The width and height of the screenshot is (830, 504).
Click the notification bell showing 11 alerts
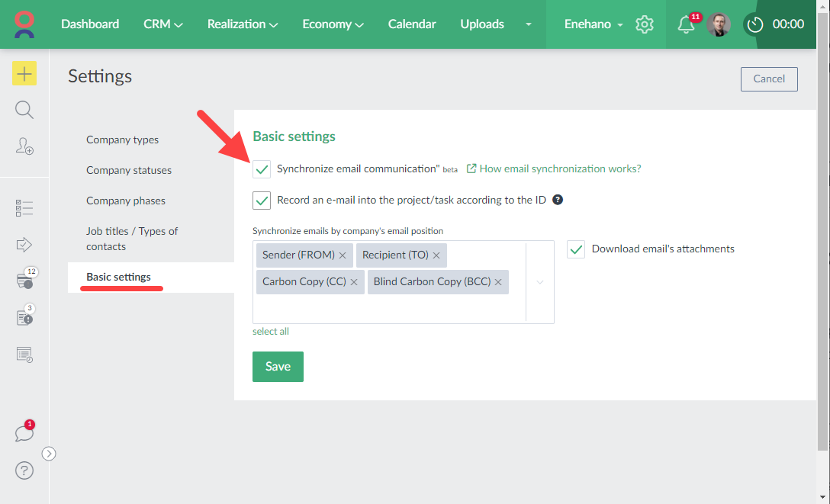point(685,24)
